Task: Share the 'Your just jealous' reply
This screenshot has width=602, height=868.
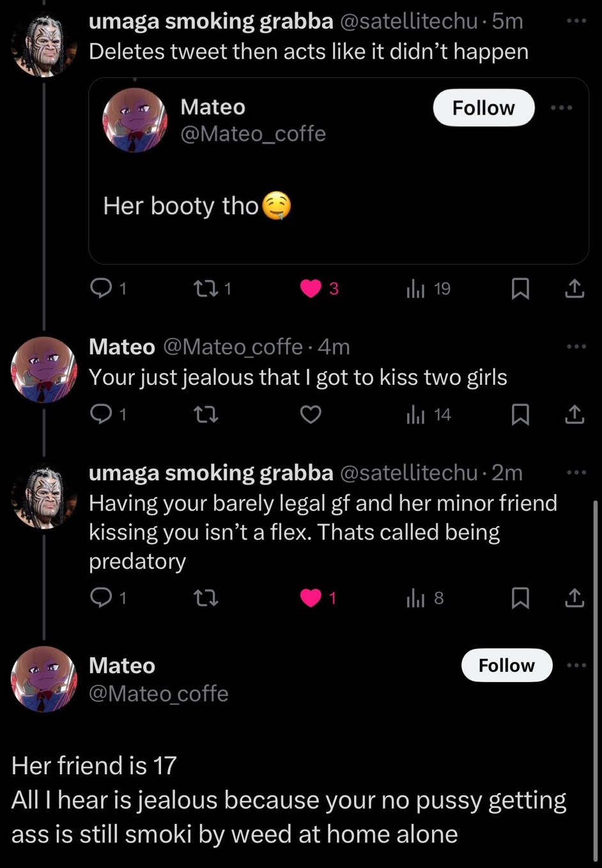Action: coord(574,415)
